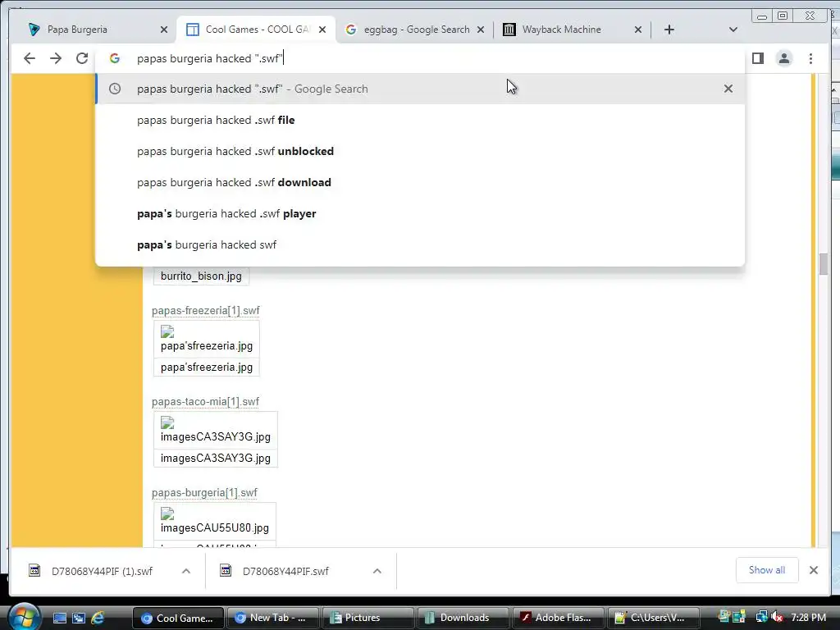840x630 pixels.
Task: Switch to New Tab taskbar button
Action: click(272, 618)
